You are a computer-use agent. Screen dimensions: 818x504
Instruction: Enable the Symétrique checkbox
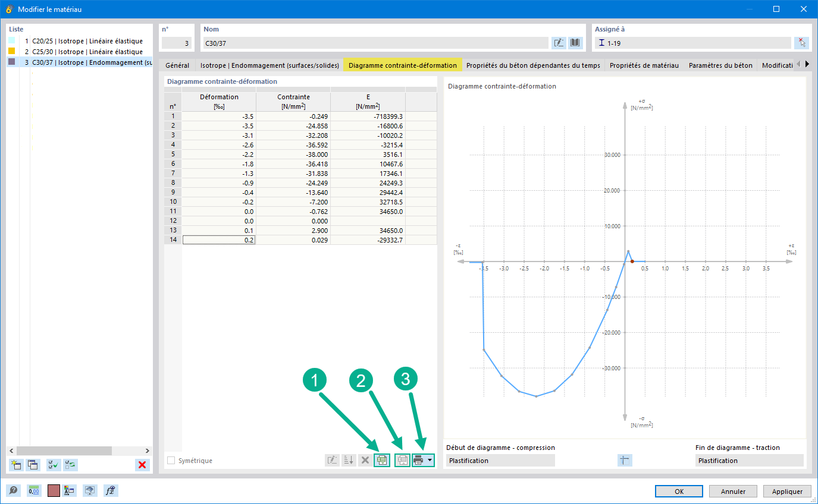[x=171, y=461]
